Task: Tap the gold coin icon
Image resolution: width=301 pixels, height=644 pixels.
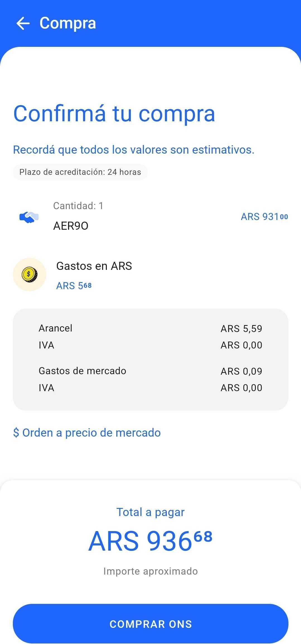Action: pos(30,274)
